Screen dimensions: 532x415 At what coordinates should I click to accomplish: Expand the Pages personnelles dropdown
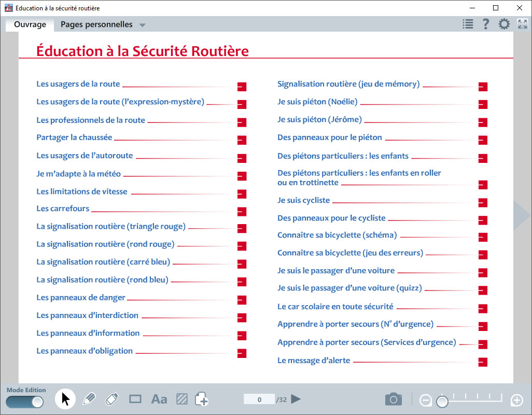tap(142, 24)
